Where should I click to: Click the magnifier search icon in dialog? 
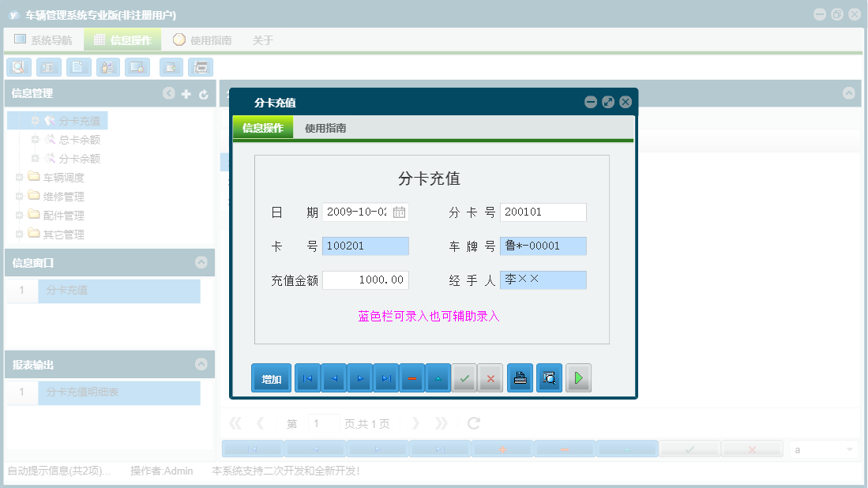click(549, 377)
